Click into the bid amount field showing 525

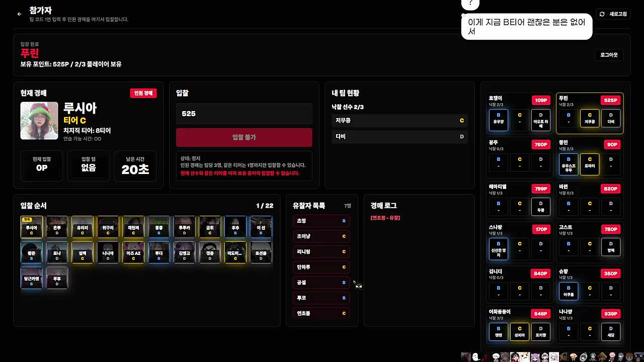244,114
